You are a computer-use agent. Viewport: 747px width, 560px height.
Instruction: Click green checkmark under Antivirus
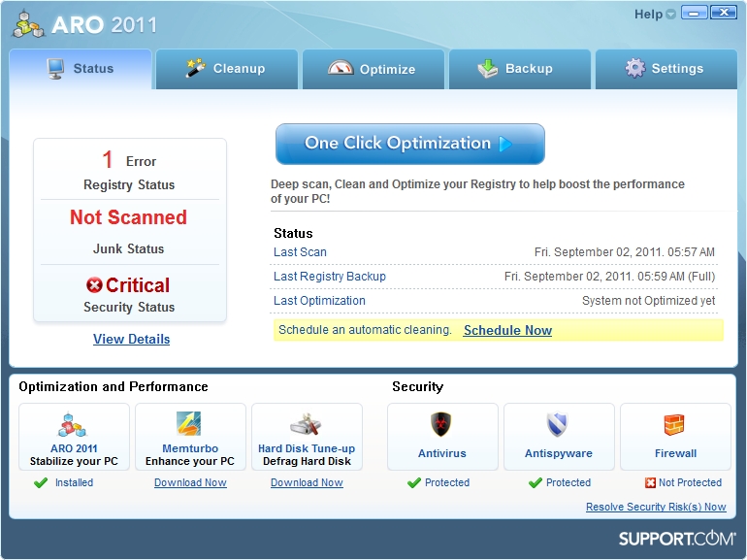414,482
